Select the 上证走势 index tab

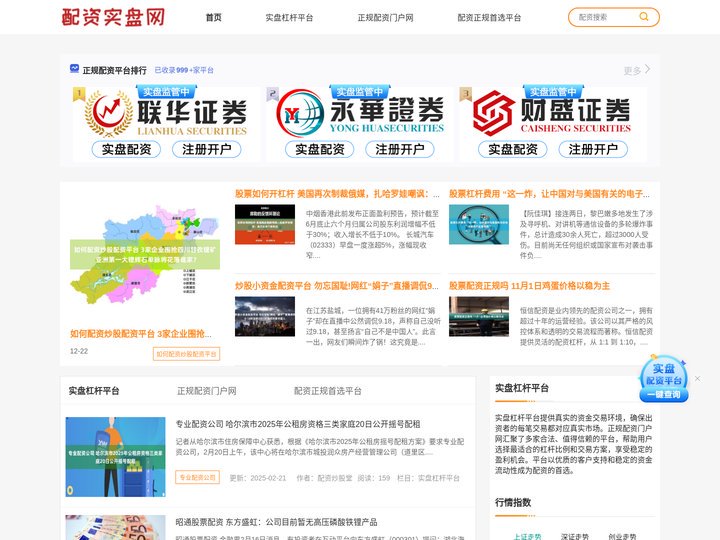coord(527,536)
